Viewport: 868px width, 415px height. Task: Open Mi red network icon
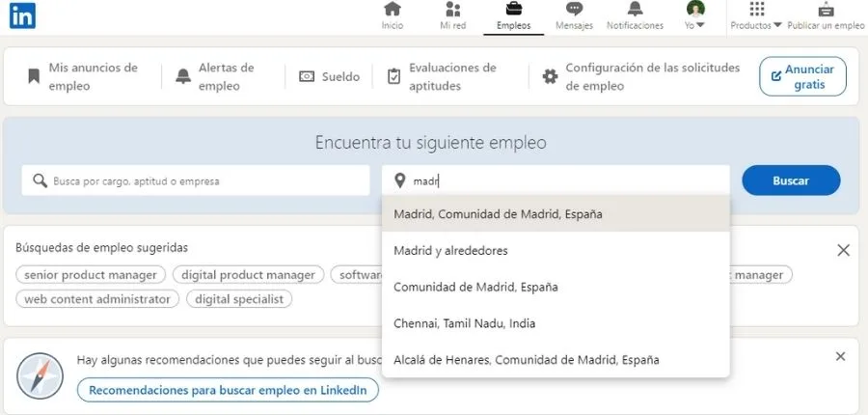pyautogui.click(x=452, y=11)
